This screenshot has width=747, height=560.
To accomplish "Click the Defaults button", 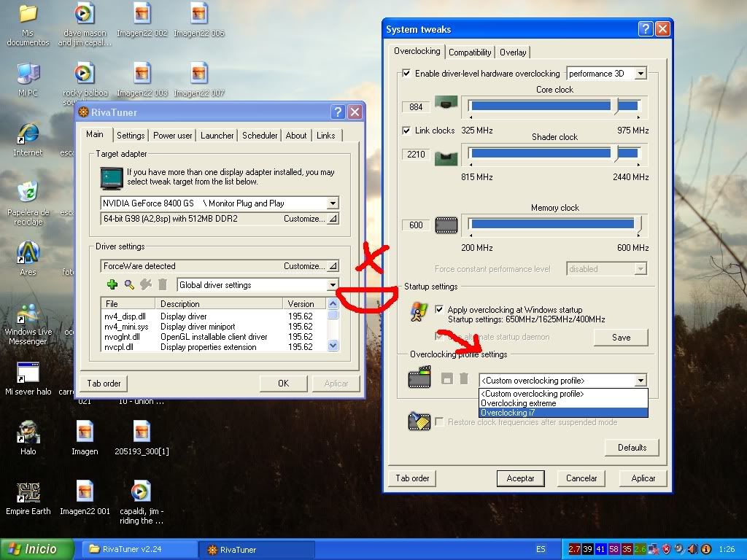I will click(632, 447).
